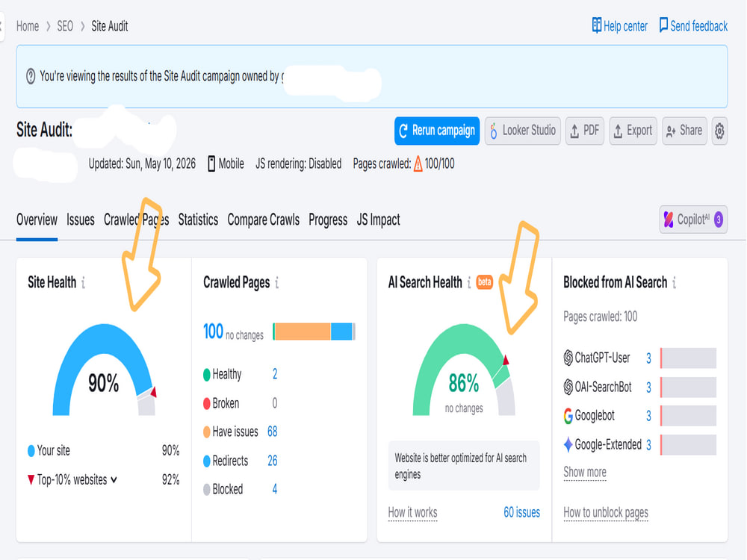Viewport: 747px width, 560px height.
Task: Open the Crawled Pages tab
Action: coord(136,220)
